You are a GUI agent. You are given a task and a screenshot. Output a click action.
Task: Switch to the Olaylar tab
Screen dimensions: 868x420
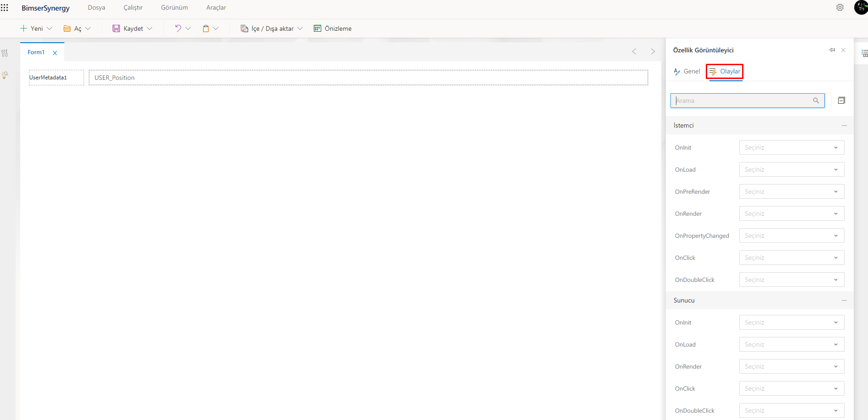(x=725, y=71)
